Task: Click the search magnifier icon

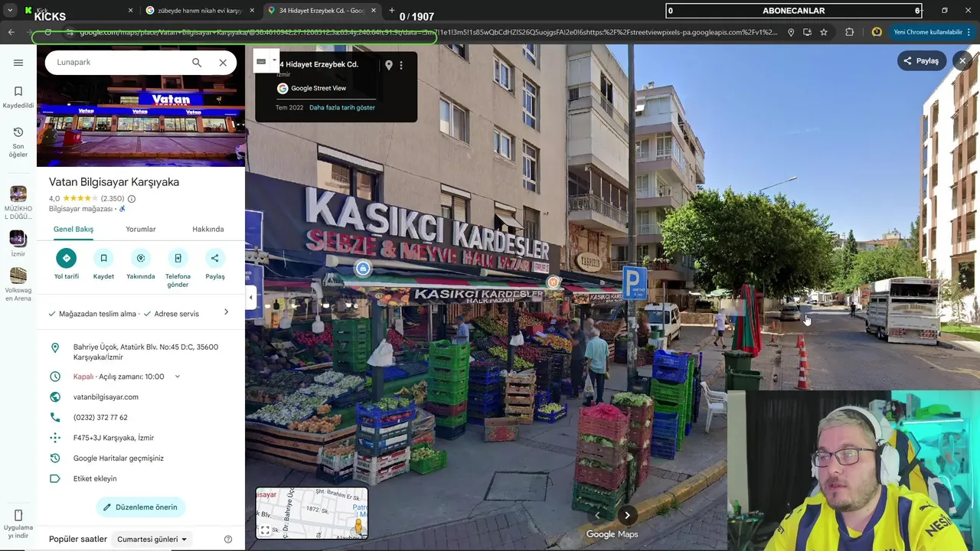Action: (197, 63)
